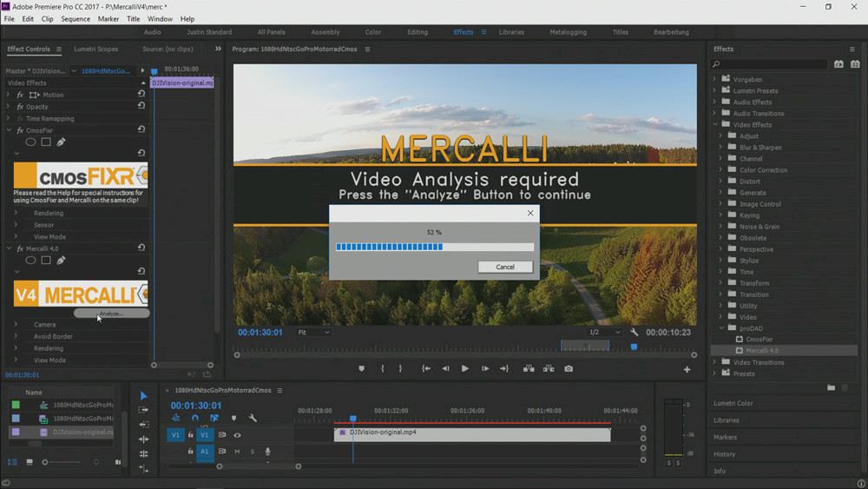Viewport: 868px width, 489px height.
Task: Toggle V1 sync lock
Action: 222,435
